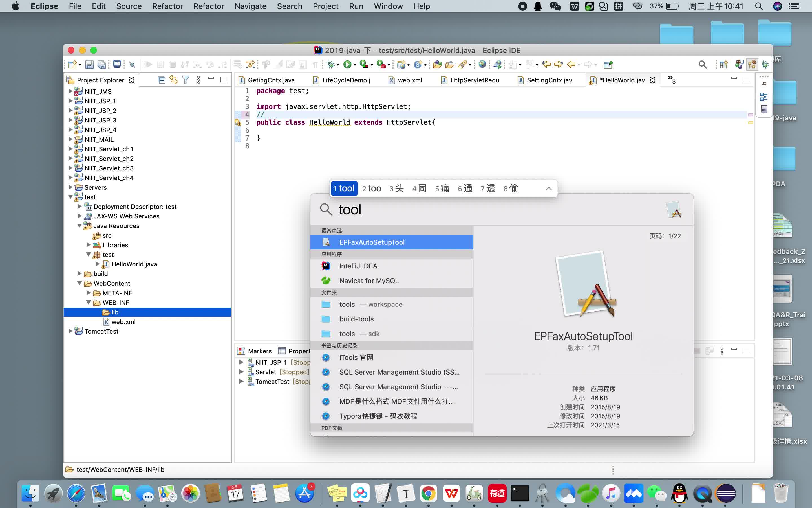Select EPFaxAutoSetupTool search result
The width and height of the screenshot is (812, 508).
pos(391,242)
